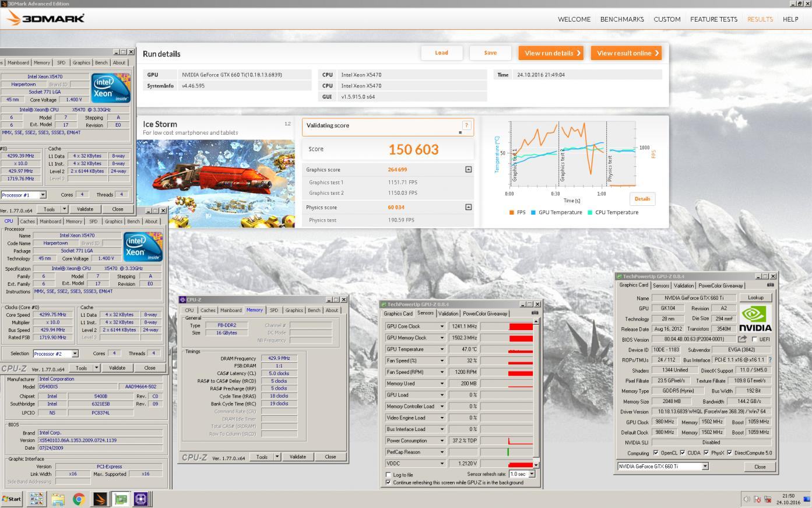Click the Intel Xeon logo in lower CPU-Z window
812x508 pixels.
click(x=143, y=247)
